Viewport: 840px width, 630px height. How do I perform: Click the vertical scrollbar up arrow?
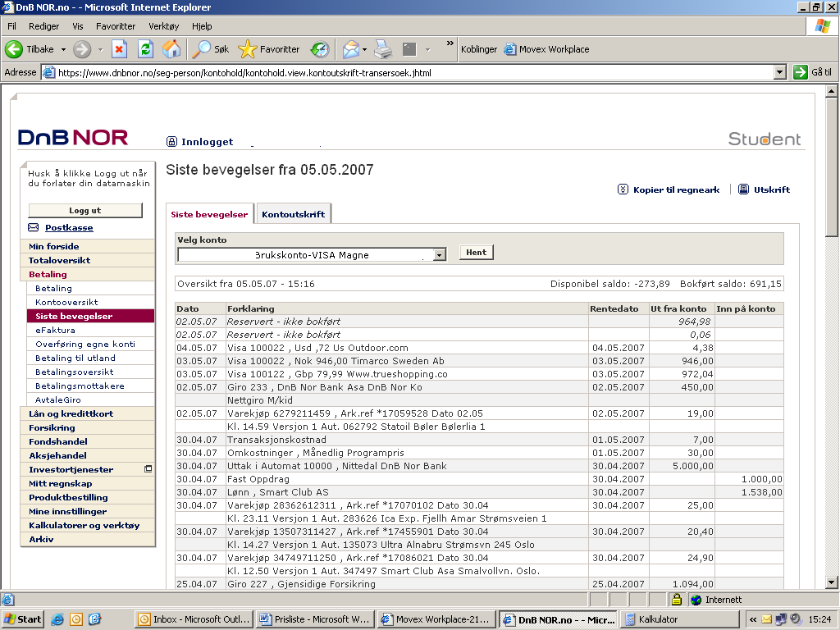831,92
